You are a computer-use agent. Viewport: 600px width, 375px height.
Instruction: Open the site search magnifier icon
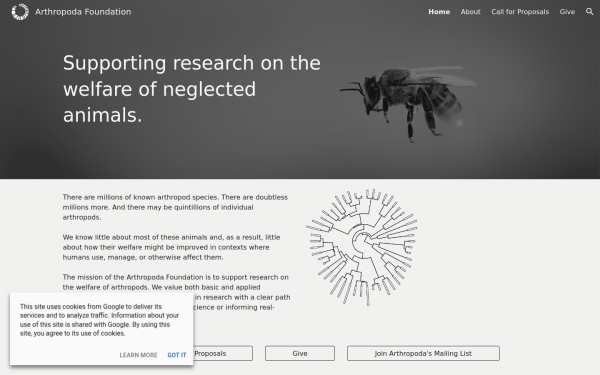point(590,12)
